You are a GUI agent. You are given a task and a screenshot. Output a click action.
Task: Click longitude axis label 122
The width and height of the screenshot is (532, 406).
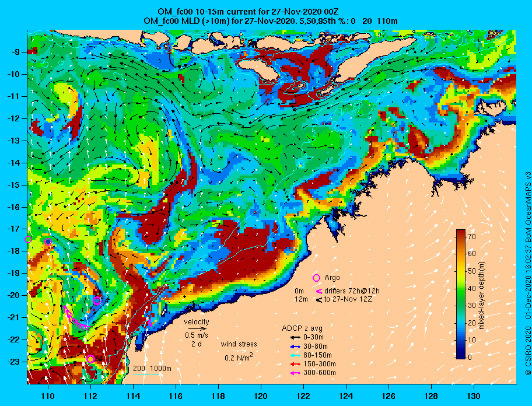pyautogui.click(x=303, y=396)
